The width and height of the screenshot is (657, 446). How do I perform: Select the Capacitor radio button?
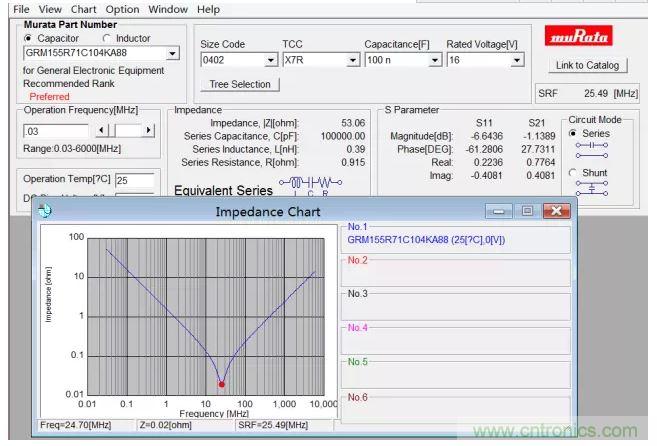29,38
